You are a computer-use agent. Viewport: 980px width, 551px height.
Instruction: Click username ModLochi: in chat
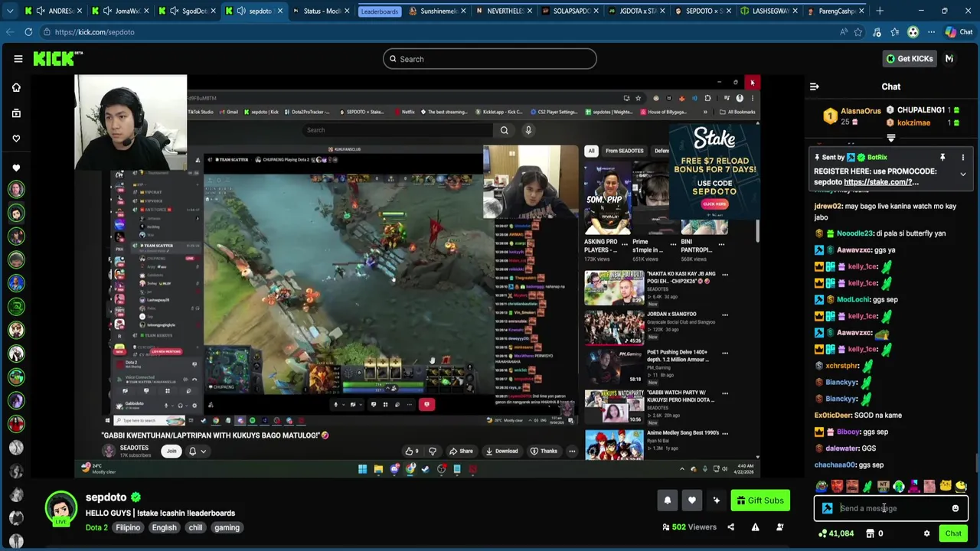tap(853, 299)
